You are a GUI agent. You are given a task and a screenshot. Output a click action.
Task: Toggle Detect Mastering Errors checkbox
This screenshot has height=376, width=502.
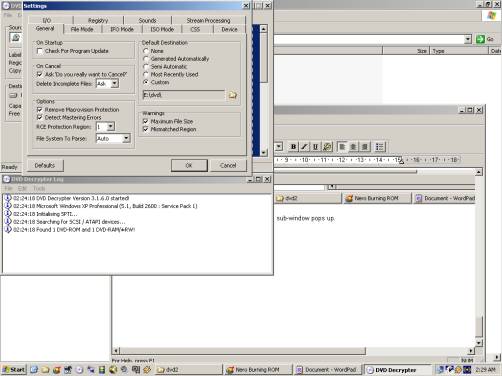tap(40, 117)
